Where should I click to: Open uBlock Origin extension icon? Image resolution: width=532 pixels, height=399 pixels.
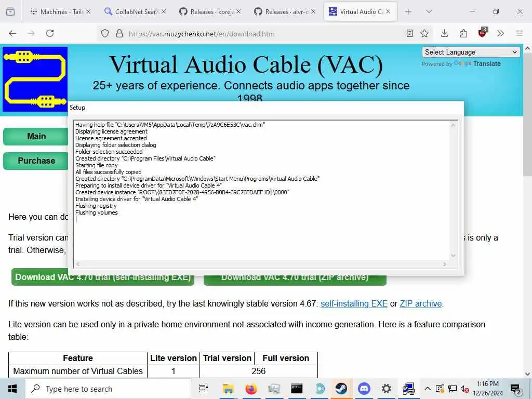(x=483, y=33)
